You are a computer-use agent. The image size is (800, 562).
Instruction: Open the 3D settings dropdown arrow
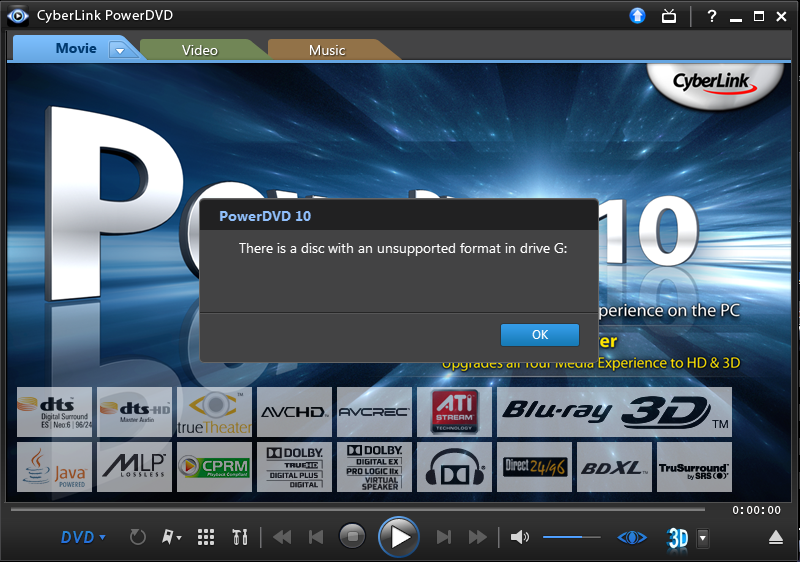[703, 538]
